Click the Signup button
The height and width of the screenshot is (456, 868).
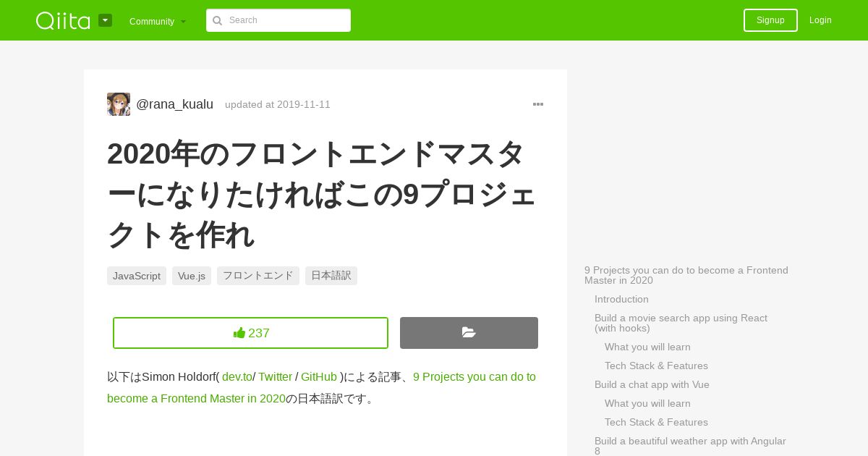click(x=770, y=20)
